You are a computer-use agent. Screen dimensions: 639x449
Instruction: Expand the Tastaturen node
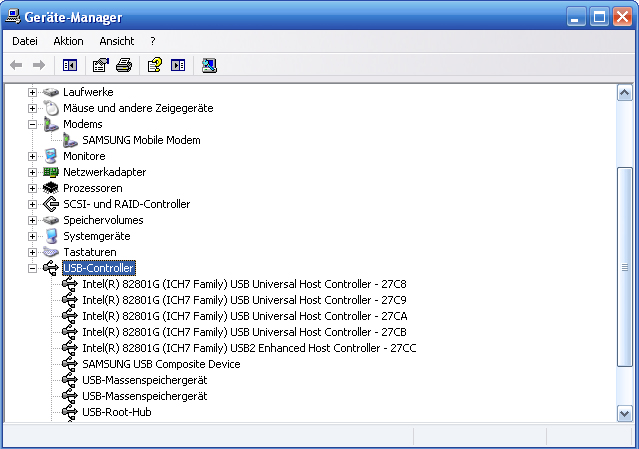32,252
